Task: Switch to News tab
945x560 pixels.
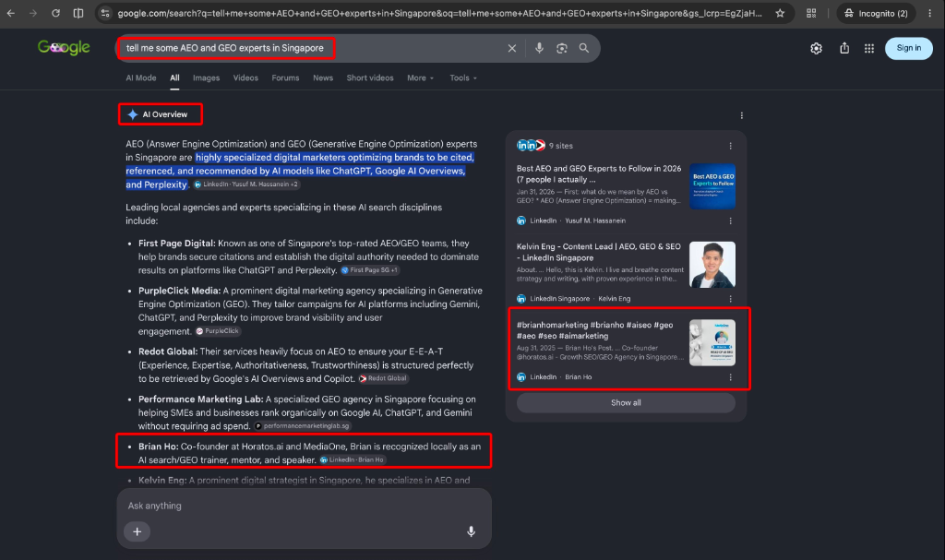Action: [x=323, y=77]
